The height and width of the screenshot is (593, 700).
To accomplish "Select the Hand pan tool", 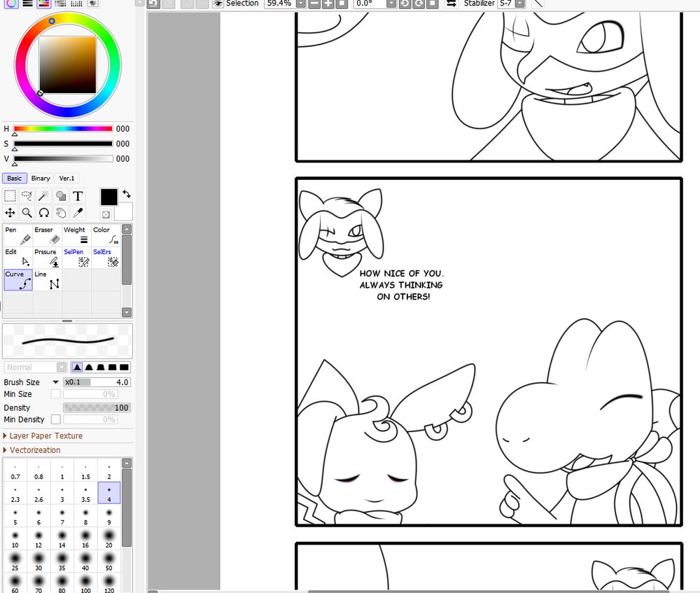I will pos(61,213).
